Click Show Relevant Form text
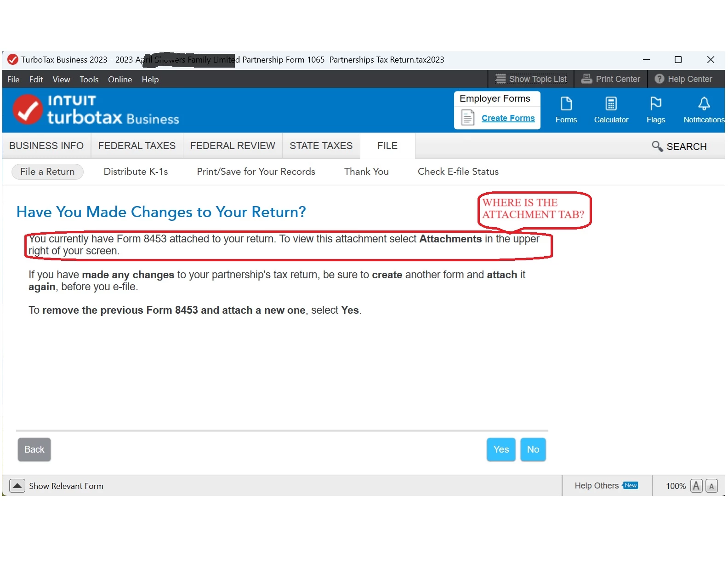This screenshot has width=728, height=563. [66, 486]
